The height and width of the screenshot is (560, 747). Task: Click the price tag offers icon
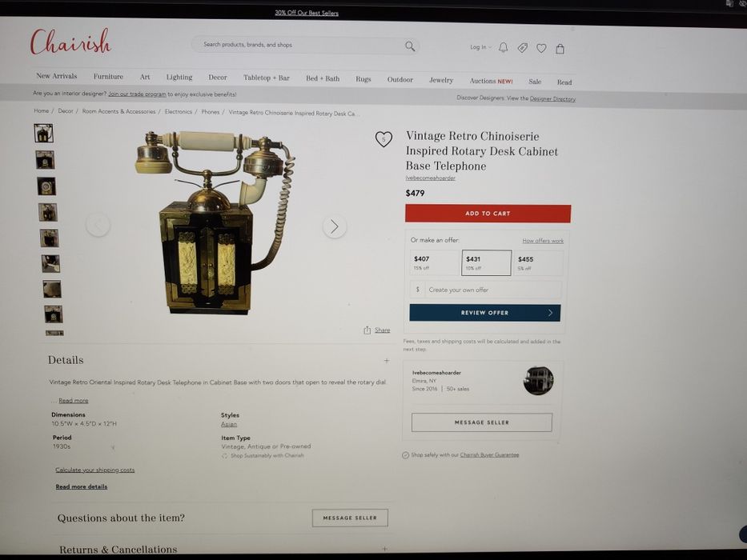click(x=523, y=48)
